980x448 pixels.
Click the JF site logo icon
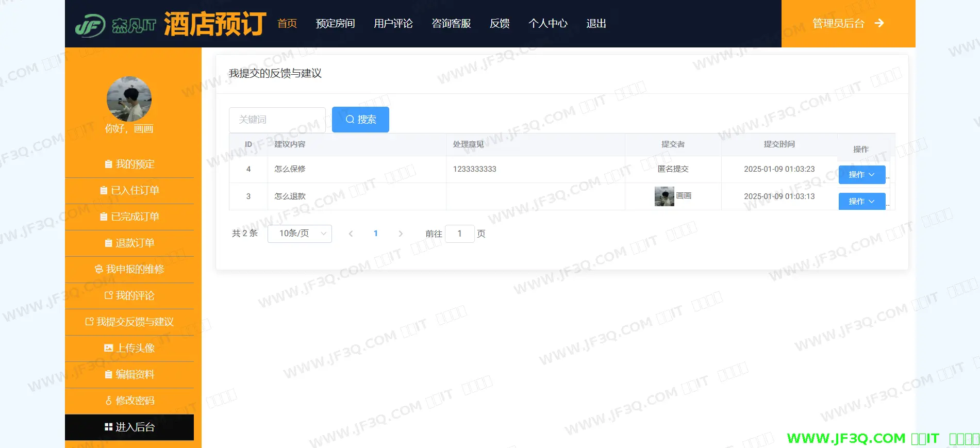pyautogui.click(x=90, y=25)
